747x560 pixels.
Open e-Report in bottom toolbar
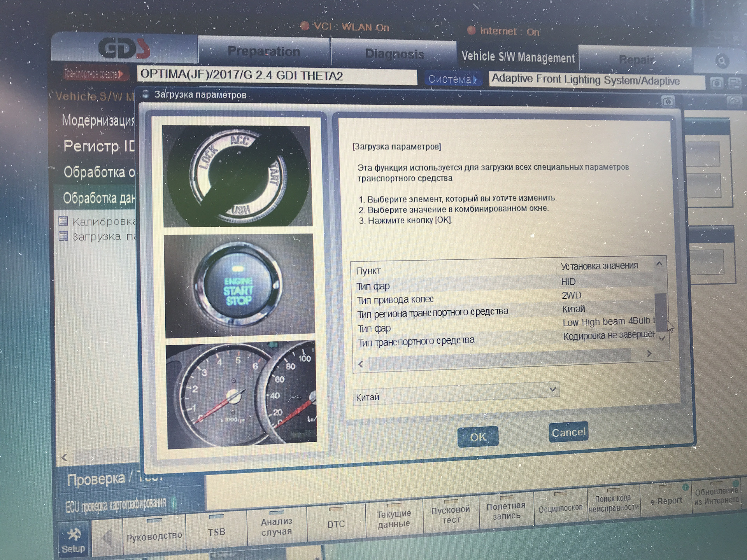pyautogui.click(x=666, y=500)
